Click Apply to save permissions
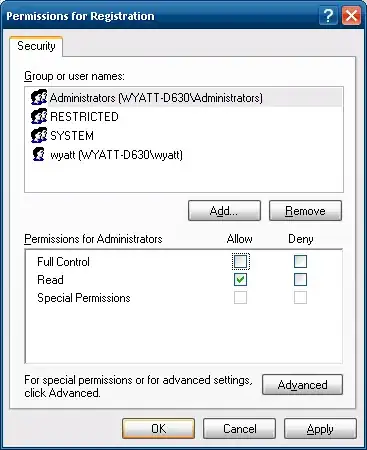 [x=320, y=428]
